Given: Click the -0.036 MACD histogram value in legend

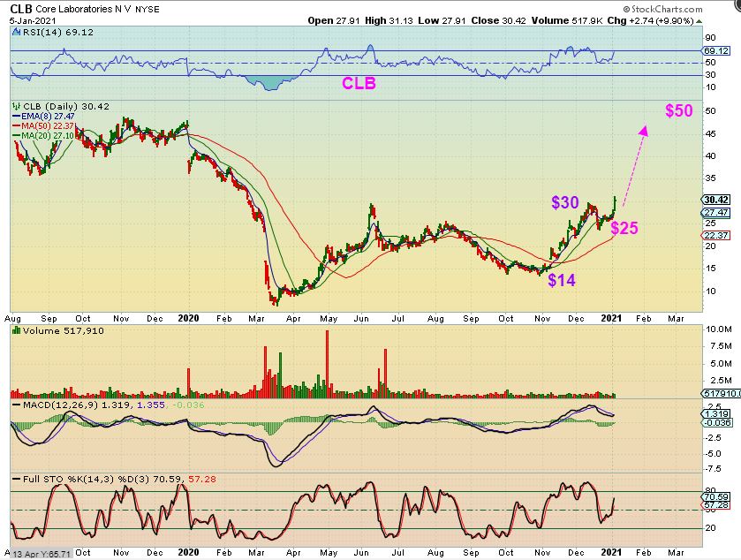Looking at the screenshot, I should pos(188,405).
